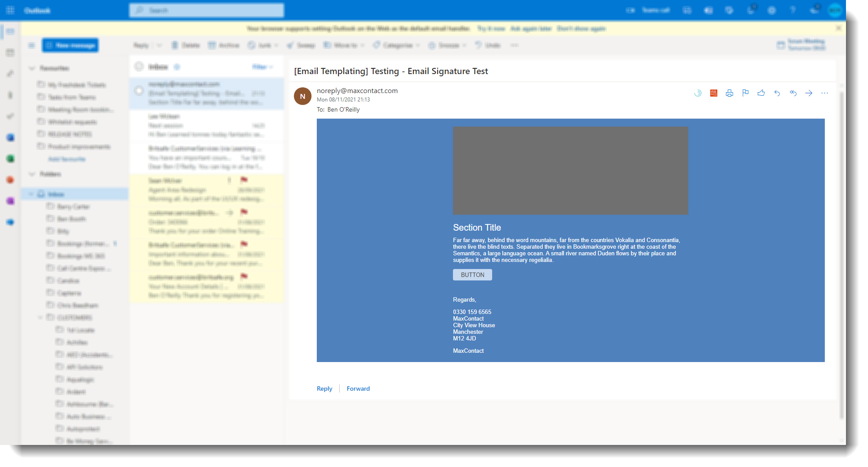Click Try it now in notification bar
This screenshot has width=868, height=467.
491,29
